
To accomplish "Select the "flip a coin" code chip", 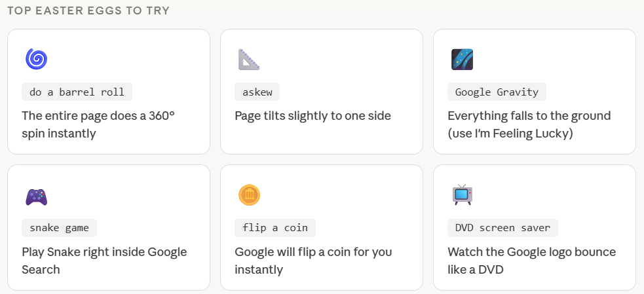I will (275, 228).
